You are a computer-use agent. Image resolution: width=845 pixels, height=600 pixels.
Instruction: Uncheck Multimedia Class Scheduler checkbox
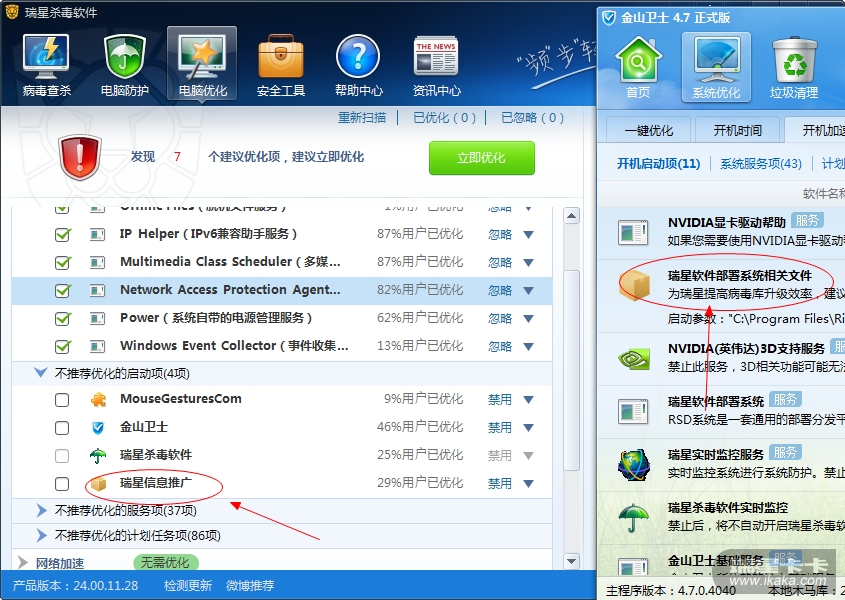click(x=63, y=263)
